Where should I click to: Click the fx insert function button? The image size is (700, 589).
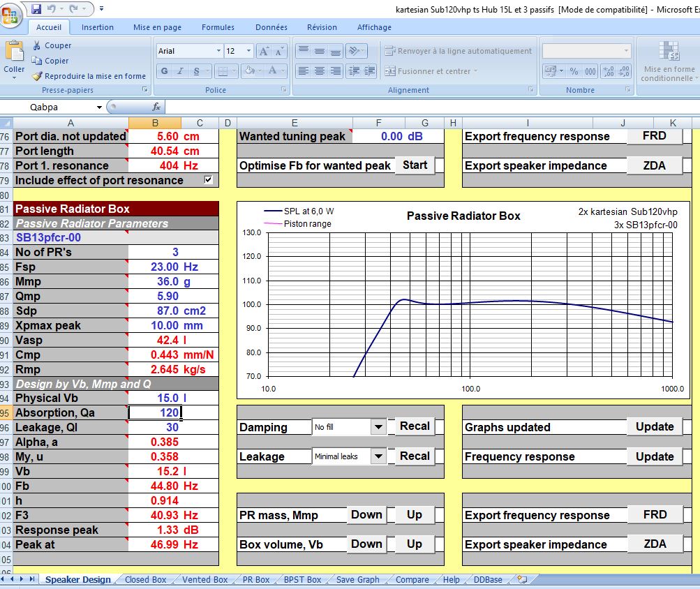pos(156,107)
